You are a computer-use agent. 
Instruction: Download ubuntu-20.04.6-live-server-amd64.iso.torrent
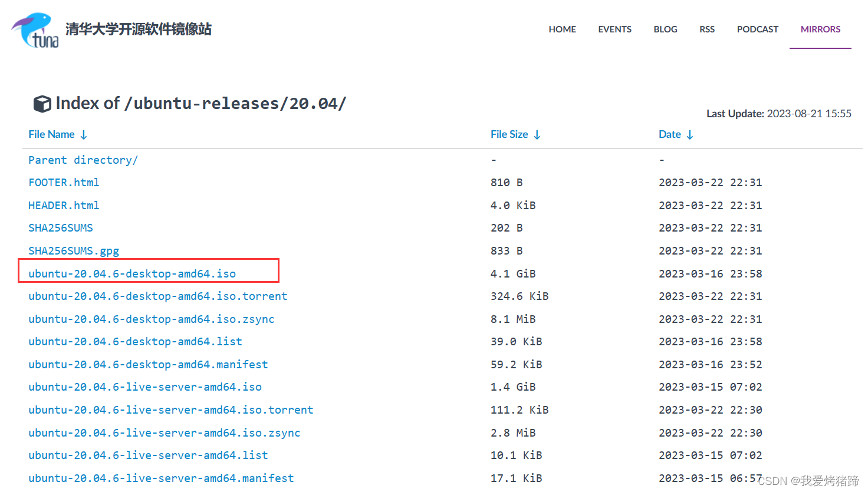[x=171, y=410]
